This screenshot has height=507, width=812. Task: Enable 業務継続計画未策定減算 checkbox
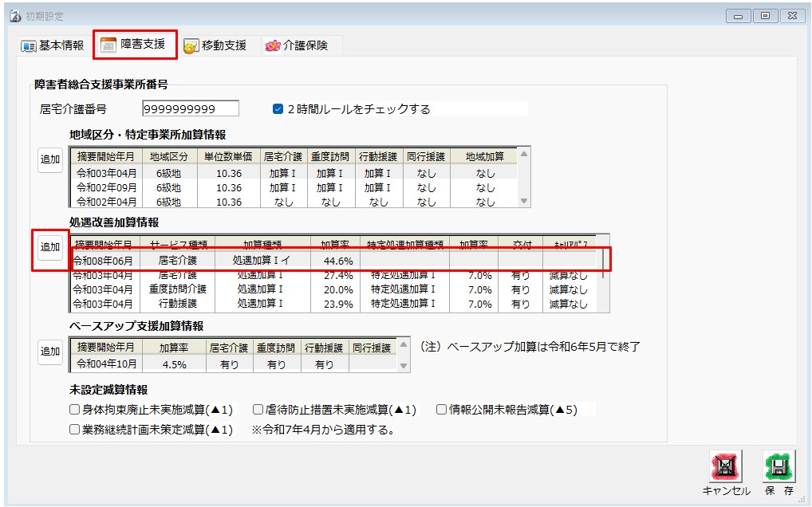[x=74, y=430]
